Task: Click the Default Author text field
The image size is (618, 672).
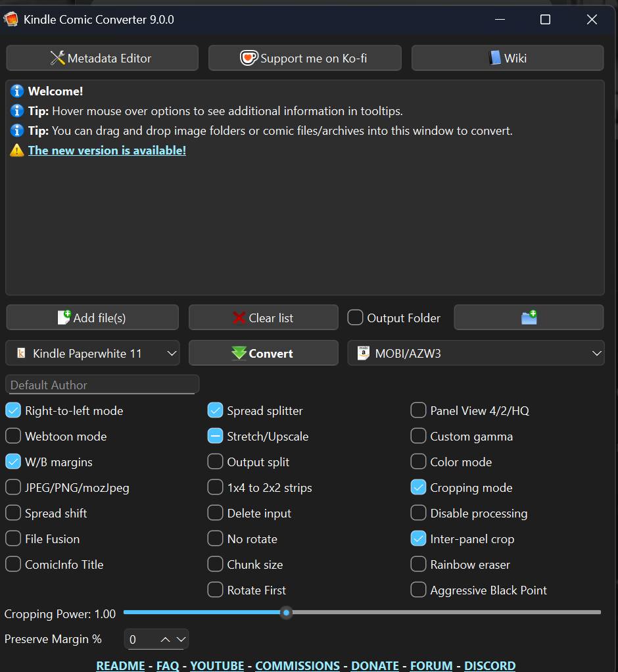Action: click(102, 385)
